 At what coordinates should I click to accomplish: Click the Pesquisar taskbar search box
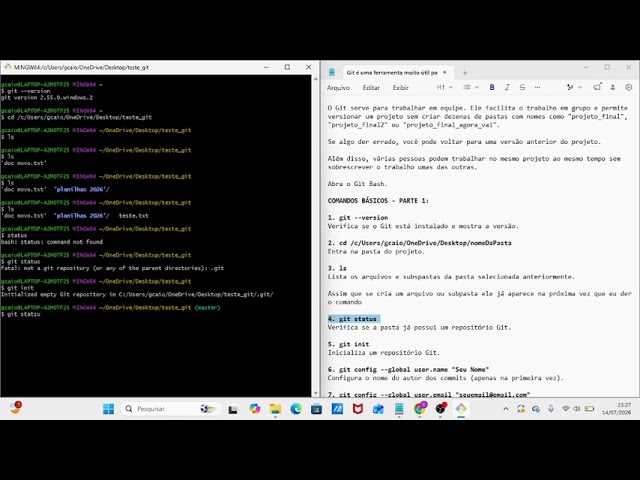tap(171, 409)
